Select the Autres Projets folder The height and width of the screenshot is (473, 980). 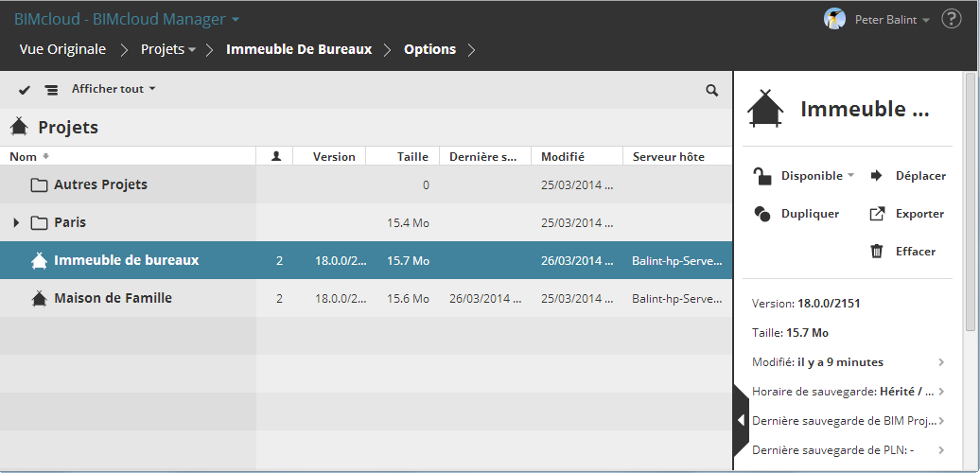point(100,184)
